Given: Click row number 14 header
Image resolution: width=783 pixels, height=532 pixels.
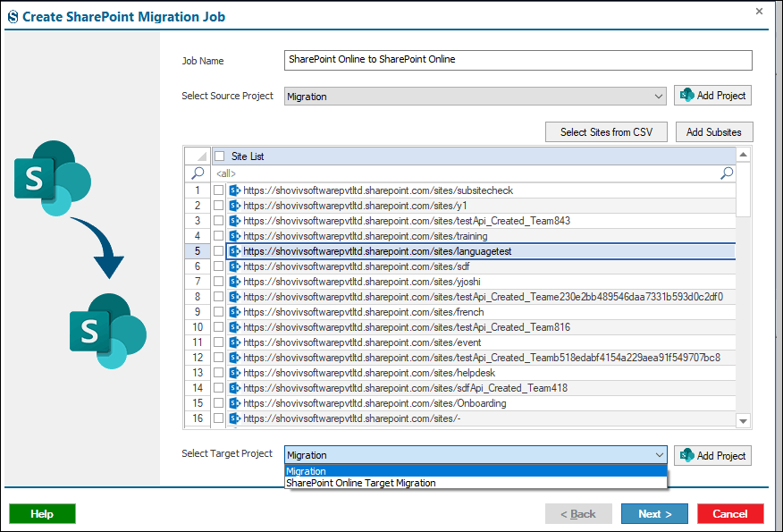Looking at the screenshot, I should (198, 388).
